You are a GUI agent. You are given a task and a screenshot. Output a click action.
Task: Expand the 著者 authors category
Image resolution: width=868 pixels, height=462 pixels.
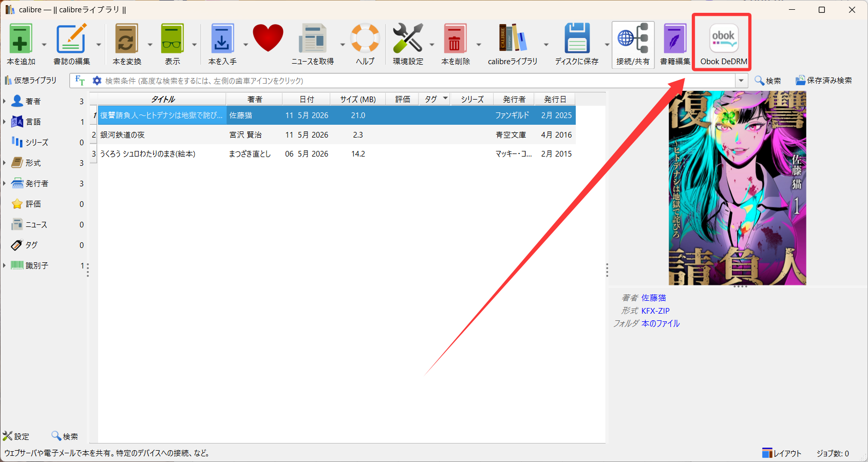pos(4,101)
